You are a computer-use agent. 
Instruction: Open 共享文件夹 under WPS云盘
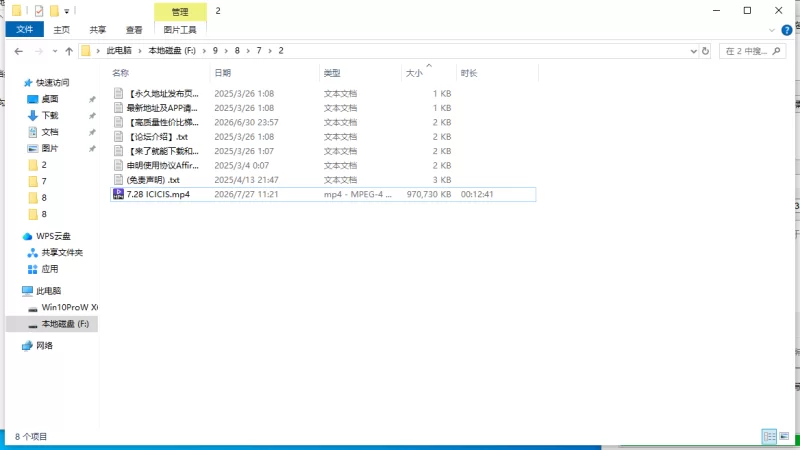click(62, 253)
